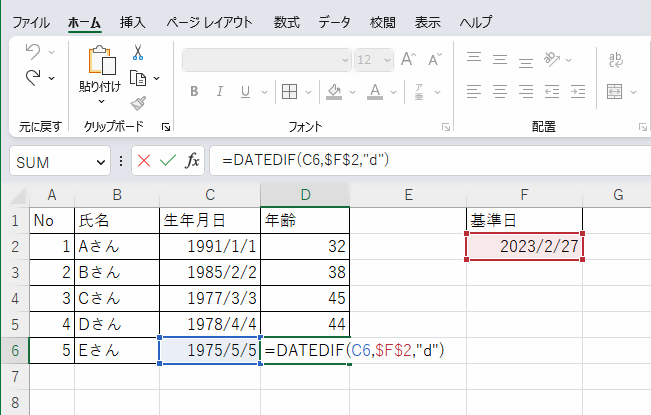The image size is (651, 415).
Task: Expand the 貼り付け paste options arrow
Action: point(101,102)
